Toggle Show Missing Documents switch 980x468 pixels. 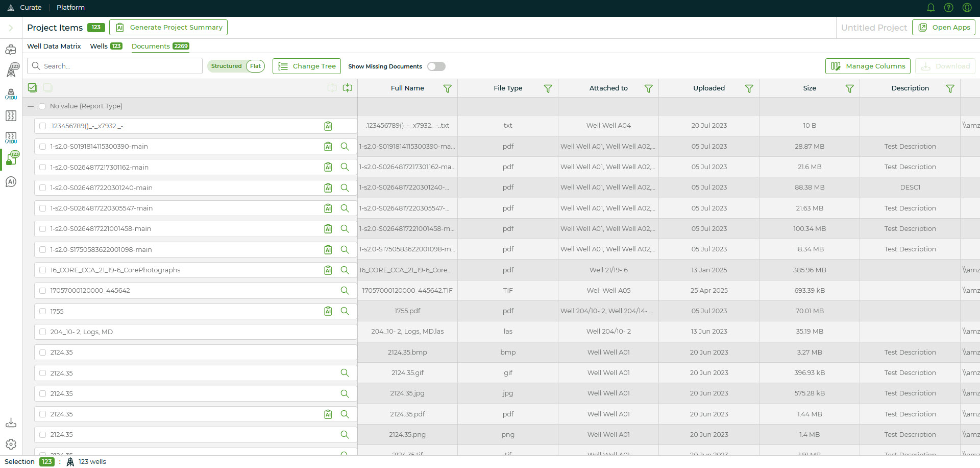click(x=436, y=66)
